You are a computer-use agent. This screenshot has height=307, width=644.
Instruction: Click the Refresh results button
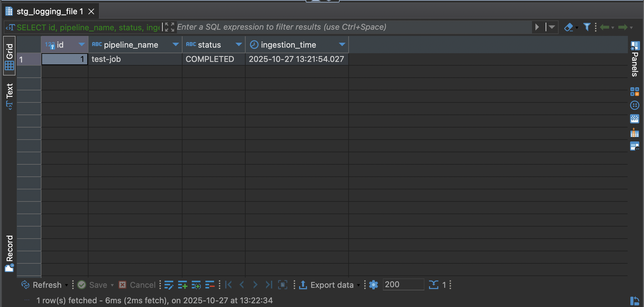click(42, 285)
